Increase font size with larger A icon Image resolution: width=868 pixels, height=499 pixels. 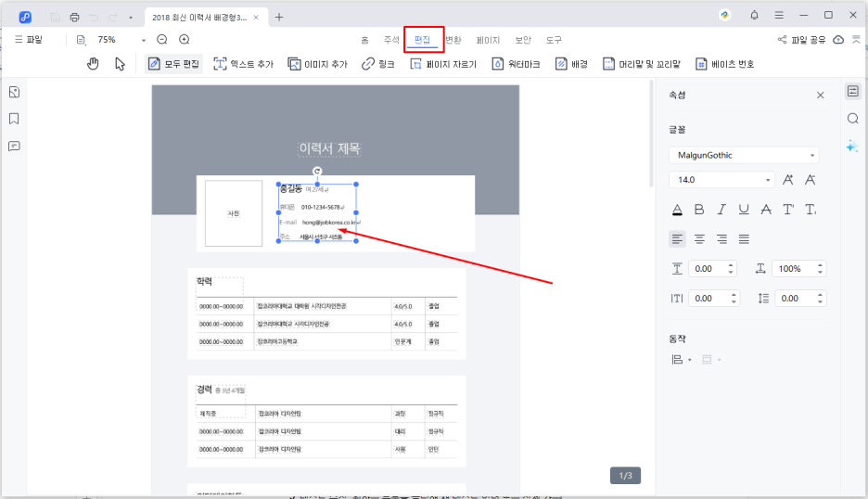(788, 179)
